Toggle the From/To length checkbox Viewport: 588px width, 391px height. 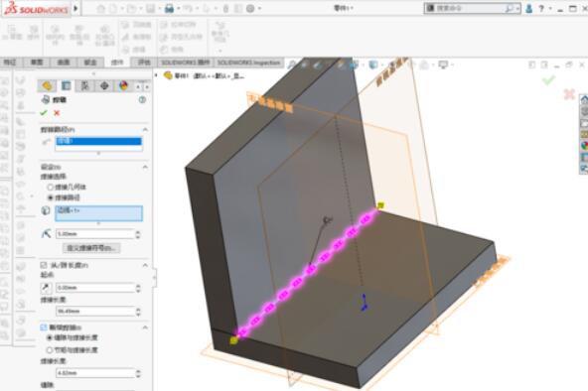coord(44,265)
